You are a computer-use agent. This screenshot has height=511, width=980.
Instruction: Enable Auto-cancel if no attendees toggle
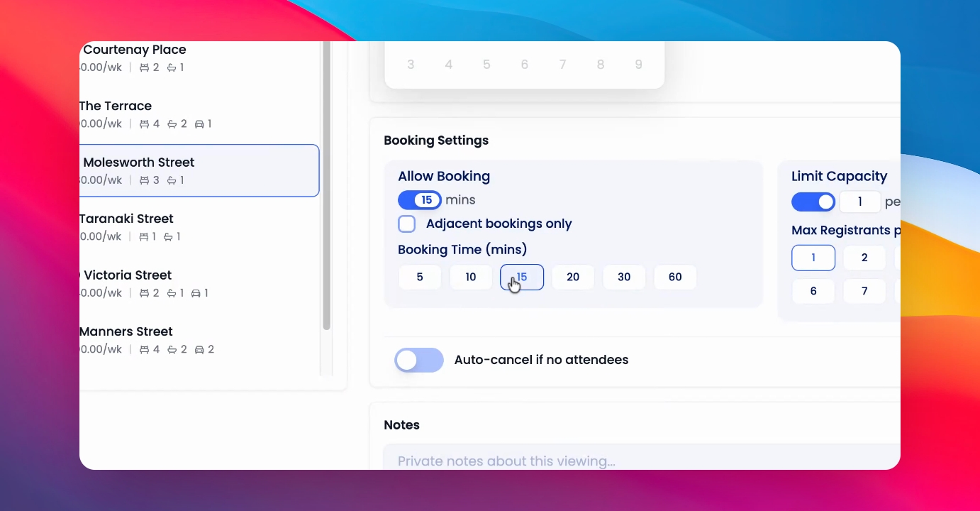(x=419, y=361)
